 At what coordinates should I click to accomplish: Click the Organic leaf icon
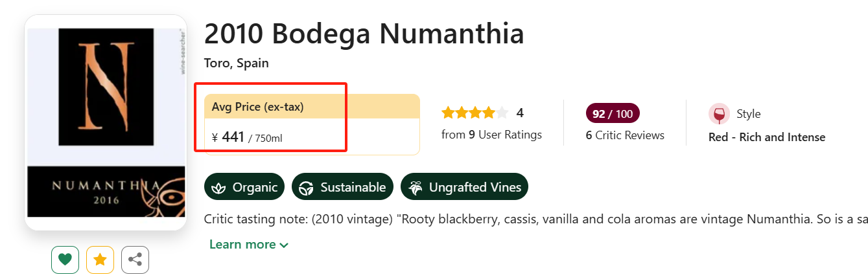click(219, 188)
